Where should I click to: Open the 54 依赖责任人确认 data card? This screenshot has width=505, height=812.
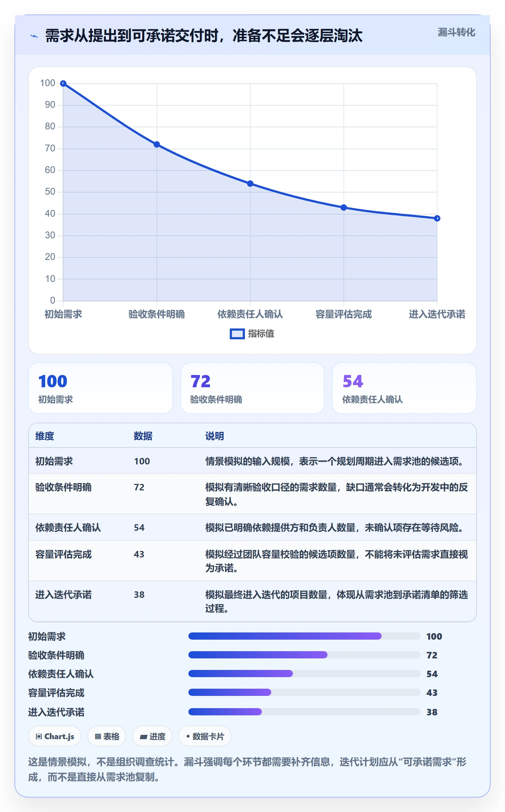[404, 388]
